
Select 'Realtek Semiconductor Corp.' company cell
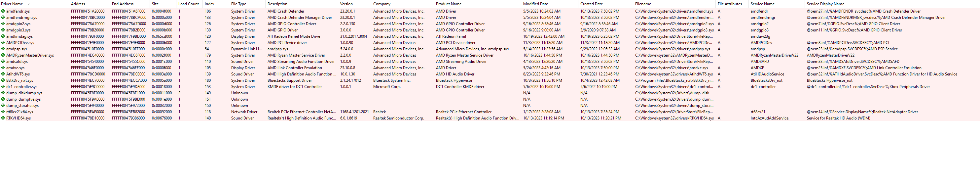tap(399, 118)
